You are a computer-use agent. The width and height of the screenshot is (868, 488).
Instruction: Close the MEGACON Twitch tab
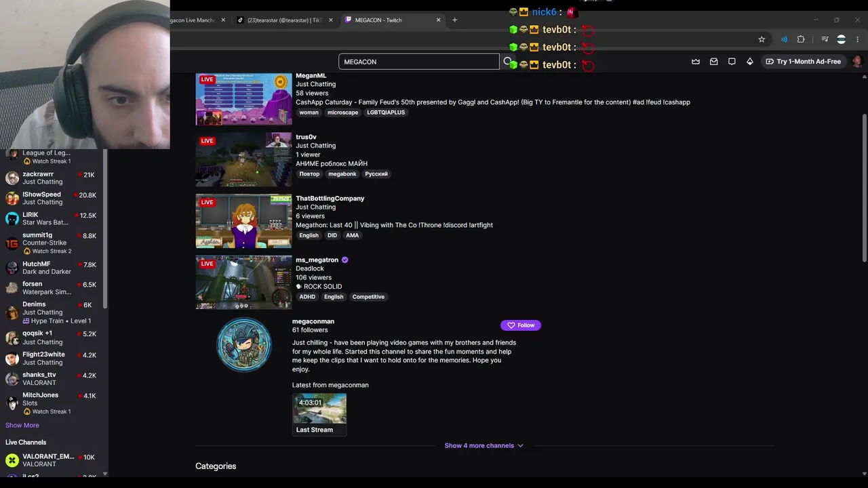pyautogui.click(x=438, y=20)
